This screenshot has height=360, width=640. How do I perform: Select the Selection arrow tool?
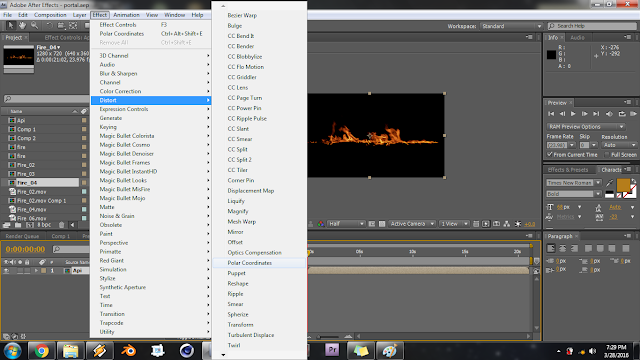pyautogui.click(x=11, y=26)
